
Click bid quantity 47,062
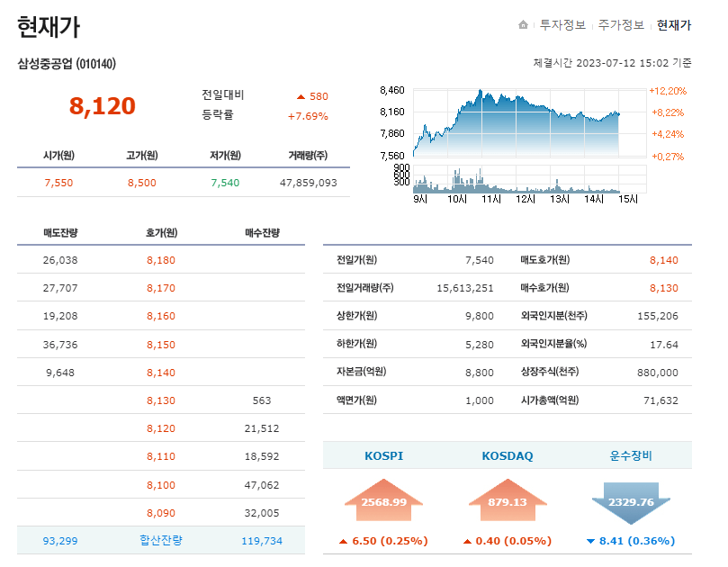pyautogui.click(x=262, y=485)
